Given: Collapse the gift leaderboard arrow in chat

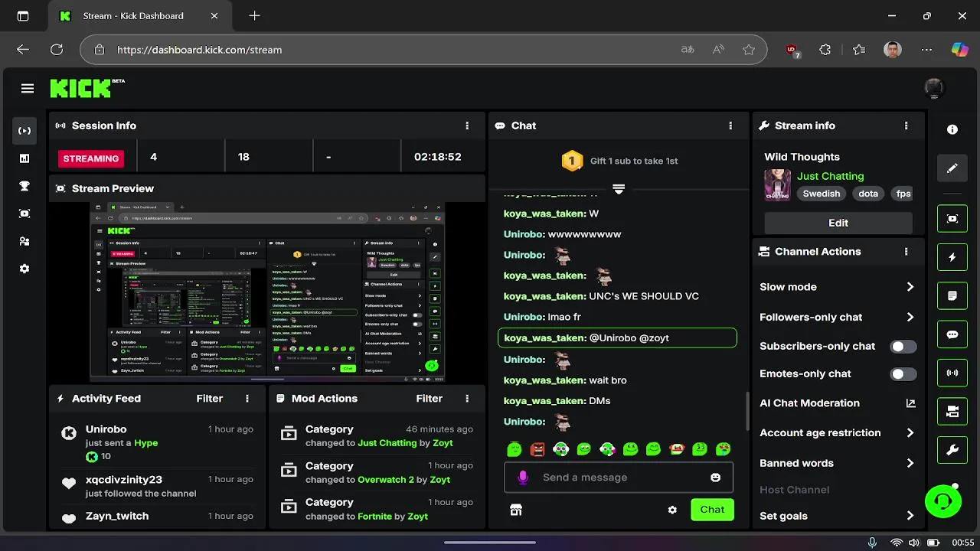Looking at the screenshot, I should 619,189.
